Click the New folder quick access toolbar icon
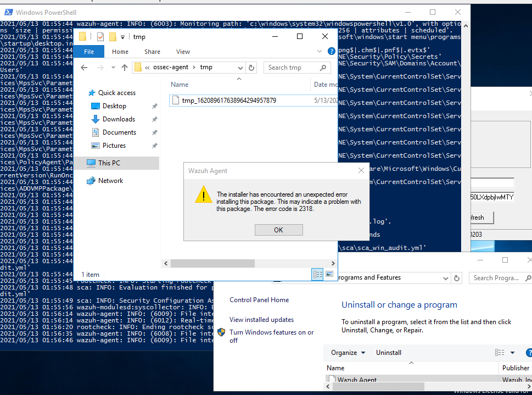Viewport: 532px width, 395px height. tap(113, 37)
